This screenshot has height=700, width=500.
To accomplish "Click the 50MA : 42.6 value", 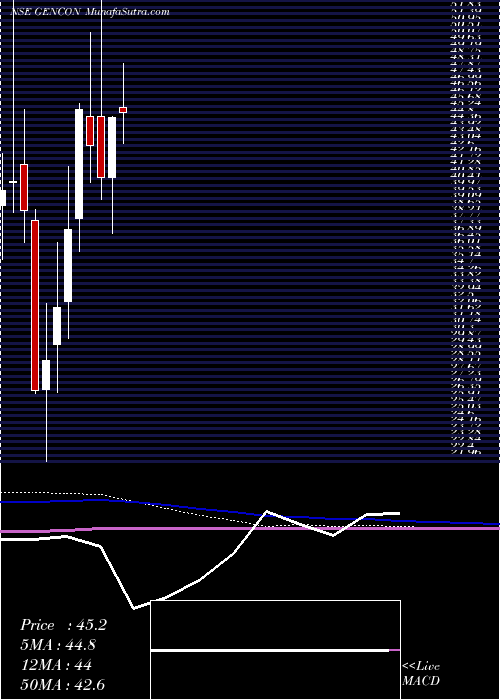I will pyautogui.click(x=62, y=685).
